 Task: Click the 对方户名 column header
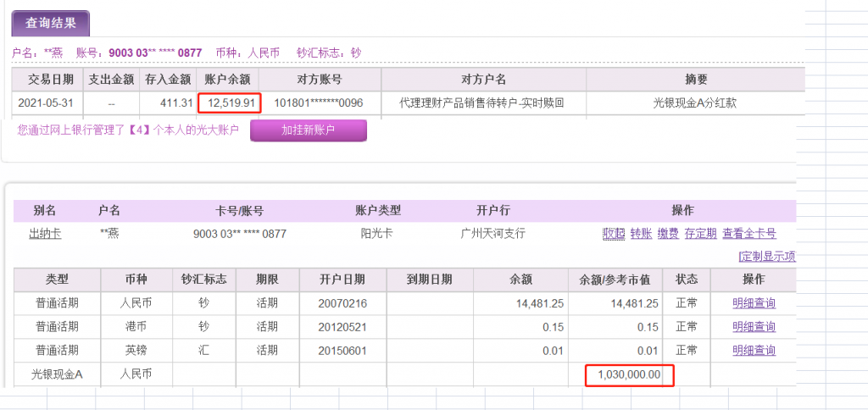(x=483, y=80)
